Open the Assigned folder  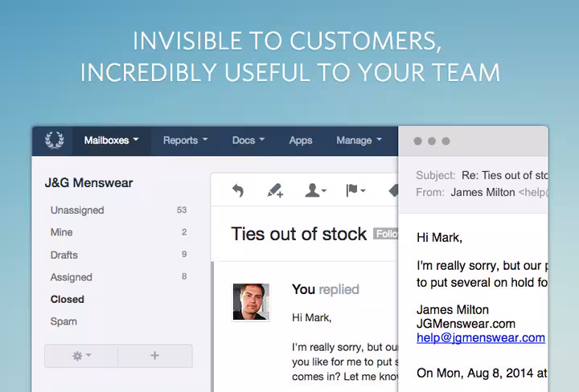(118, 277)
